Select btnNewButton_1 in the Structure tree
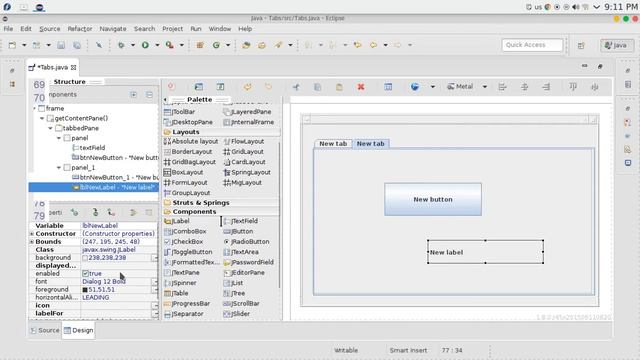The height and width of the screenshot is (360, 640). [x=115, y=177]
